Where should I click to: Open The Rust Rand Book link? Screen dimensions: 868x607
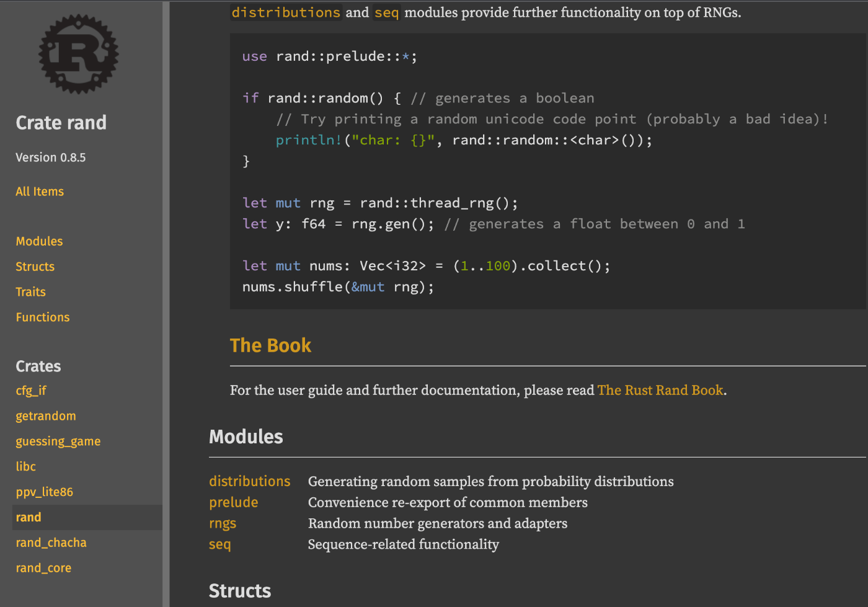660,390
